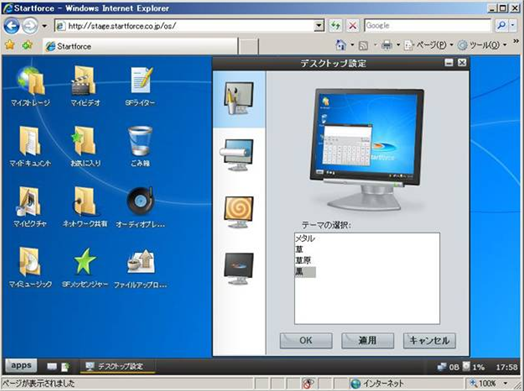This screenshot has width=524, height=391.
Task: Select the マイビデオ folder icon
Action: (x=84, y=81)
